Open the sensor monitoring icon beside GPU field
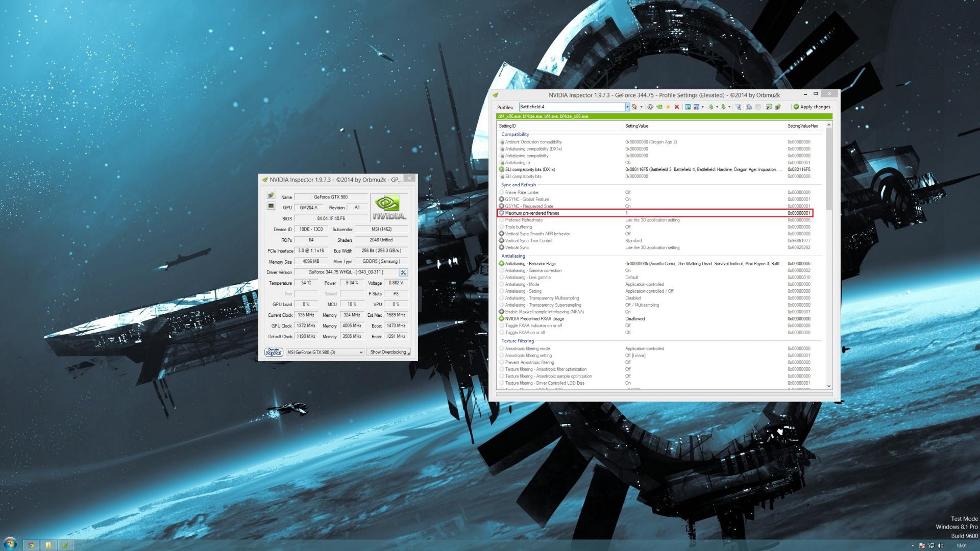Viewport: 980px width, 551px height. coord(271,206)
